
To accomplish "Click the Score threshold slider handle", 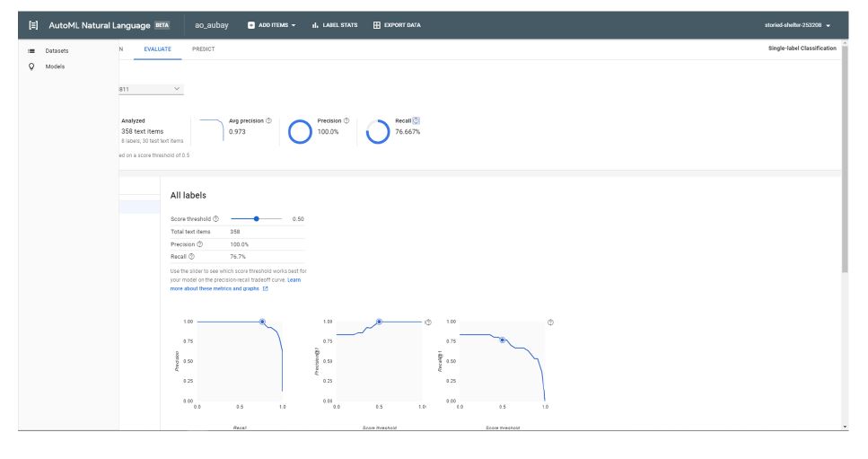I will point(257,218).
